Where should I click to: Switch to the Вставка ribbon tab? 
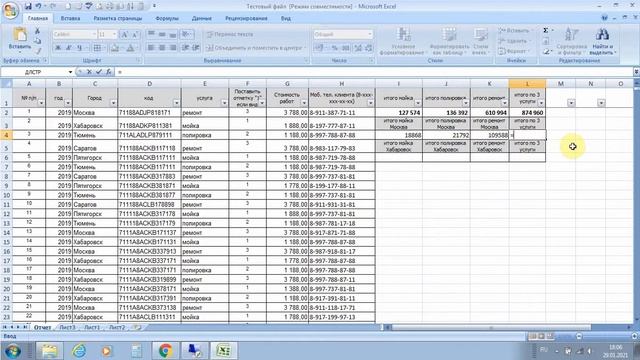pos(70,18)
